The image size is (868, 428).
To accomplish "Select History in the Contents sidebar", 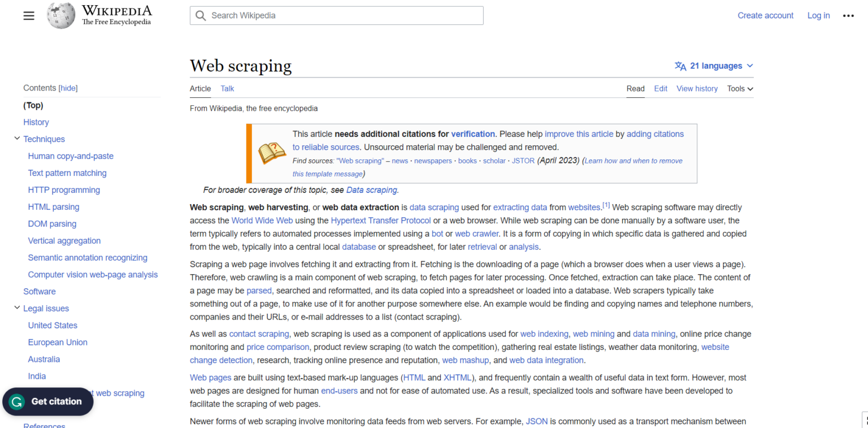I will (x=36, y=122).
